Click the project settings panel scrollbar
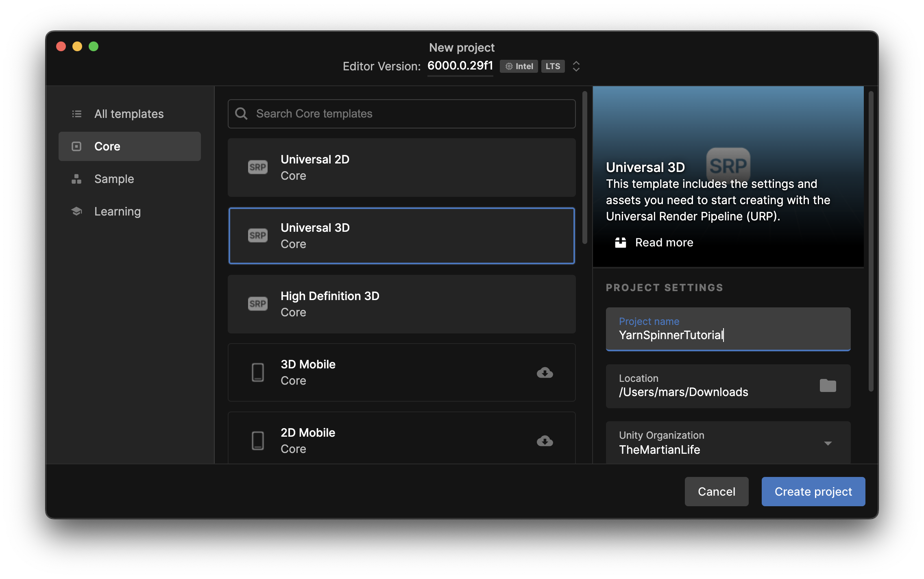Viewport: 924px width, 579px height. pyautogui.click(x=871, y=241)
